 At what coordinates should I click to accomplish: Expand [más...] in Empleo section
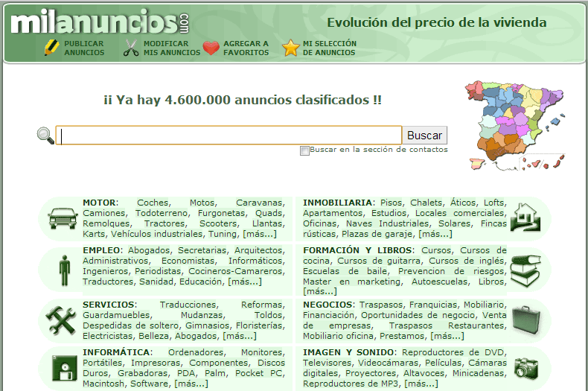[245, 282]
